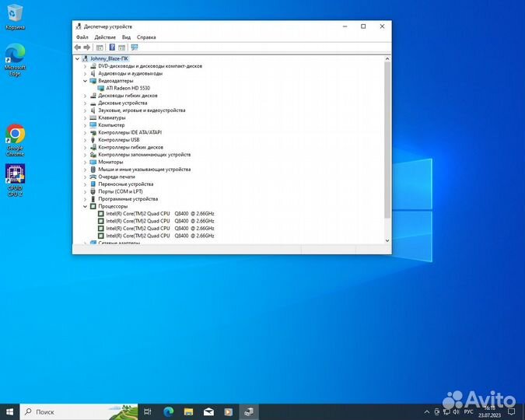Collapse the Johnny_Blaze-ПК root node
Screen dimensions: 525x420
[77, 58]
